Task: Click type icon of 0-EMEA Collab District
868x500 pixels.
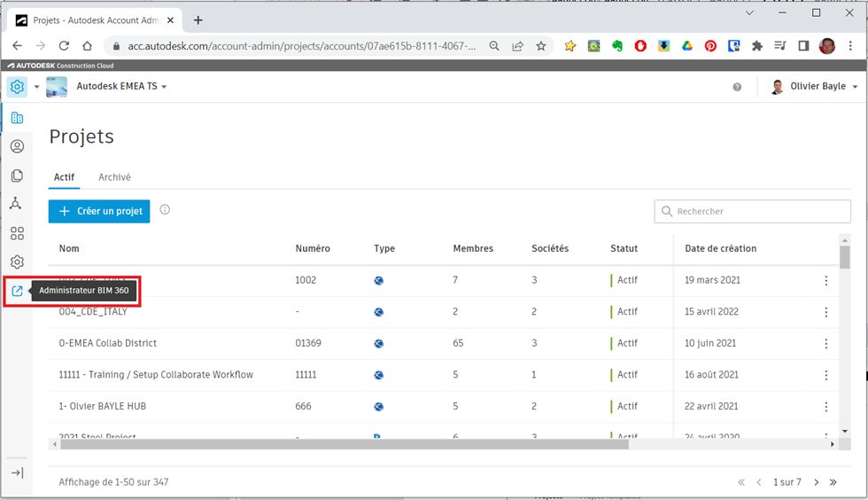Action: coord(379,344)
